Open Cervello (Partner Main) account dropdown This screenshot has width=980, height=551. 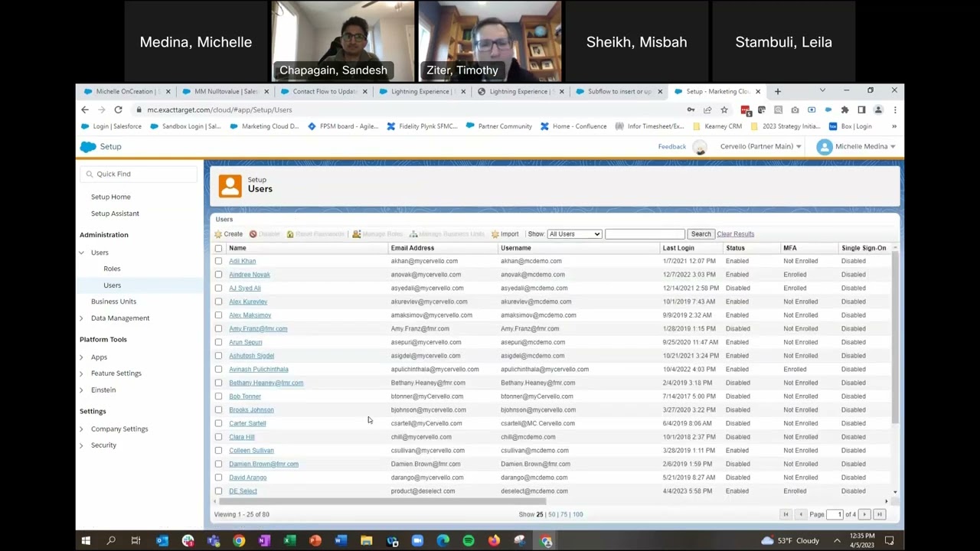(760, 146)
